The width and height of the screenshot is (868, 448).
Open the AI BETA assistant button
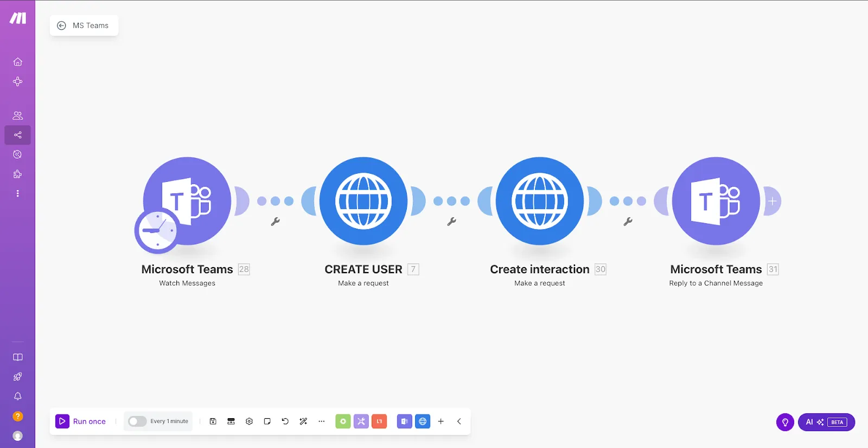pos(826,422)
